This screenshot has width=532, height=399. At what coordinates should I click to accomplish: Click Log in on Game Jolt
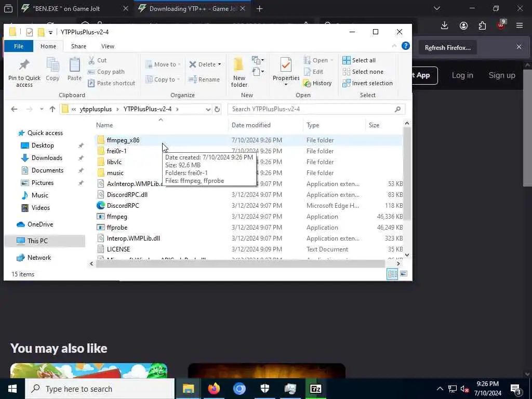point(462,75)
